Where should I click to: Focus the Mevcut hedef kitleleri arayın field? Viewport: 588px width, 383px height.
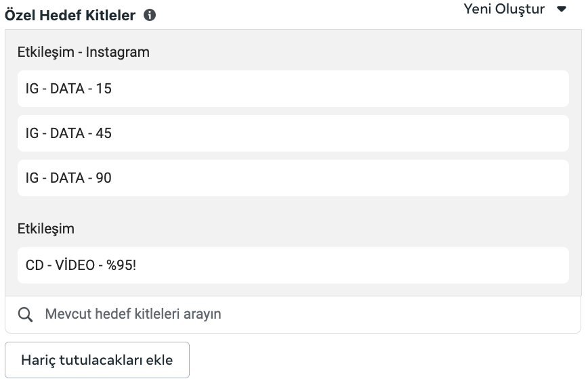(305, 315)
